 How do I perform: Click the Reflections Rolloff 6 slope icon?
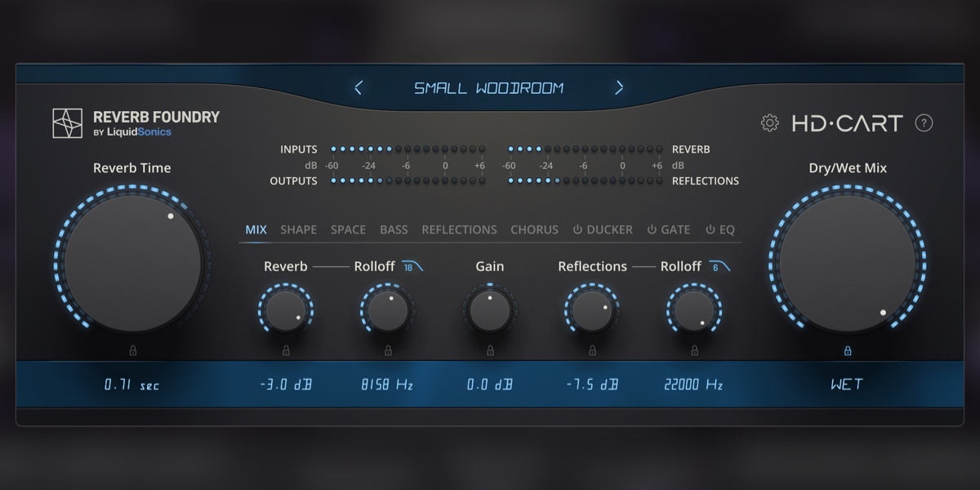coord(719,266)
